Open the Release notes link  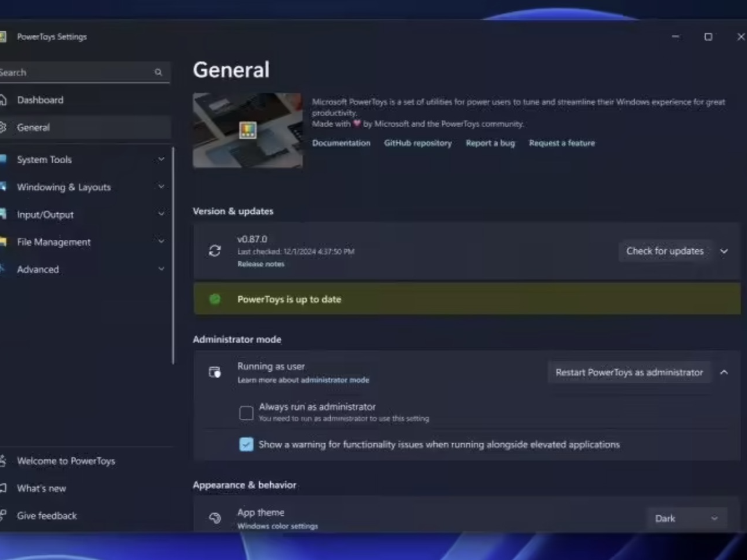260,264
